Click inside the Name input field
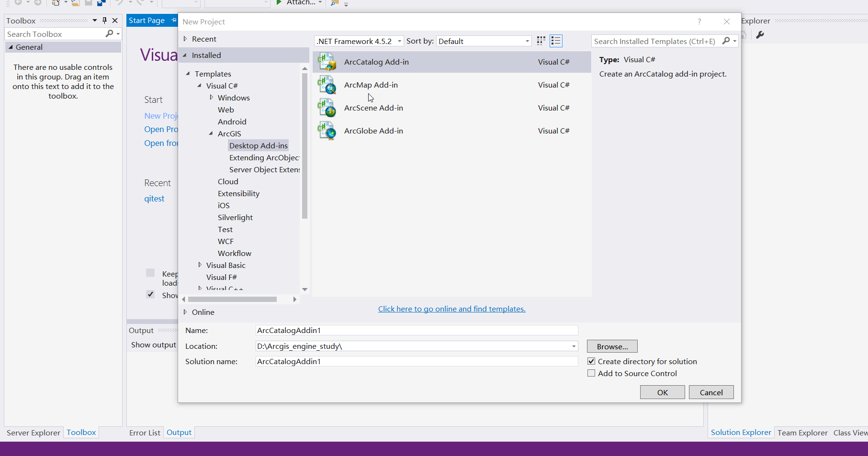Image resolution: width=868 pixels, height=456 pixels. [416, 330]
